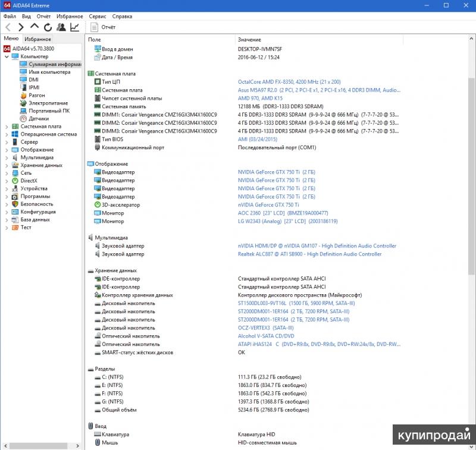Go up one level with the up arrow icon
Image resolution: width=476 pixels, height=450 pixels.
coord(35,26)
